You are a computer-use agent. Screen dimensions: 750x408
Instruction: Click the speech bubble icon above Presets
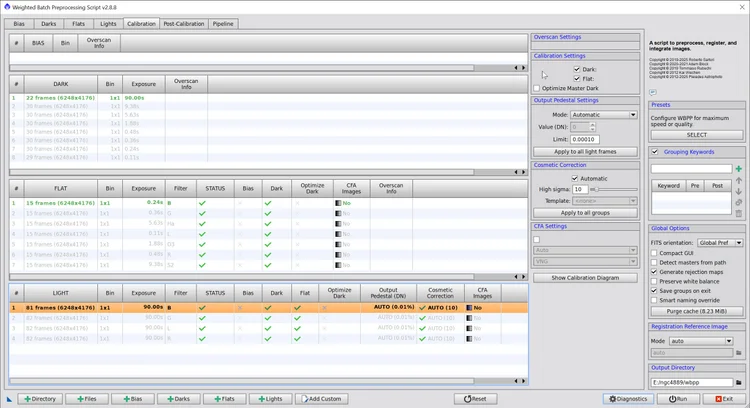[x=653, y=92]
